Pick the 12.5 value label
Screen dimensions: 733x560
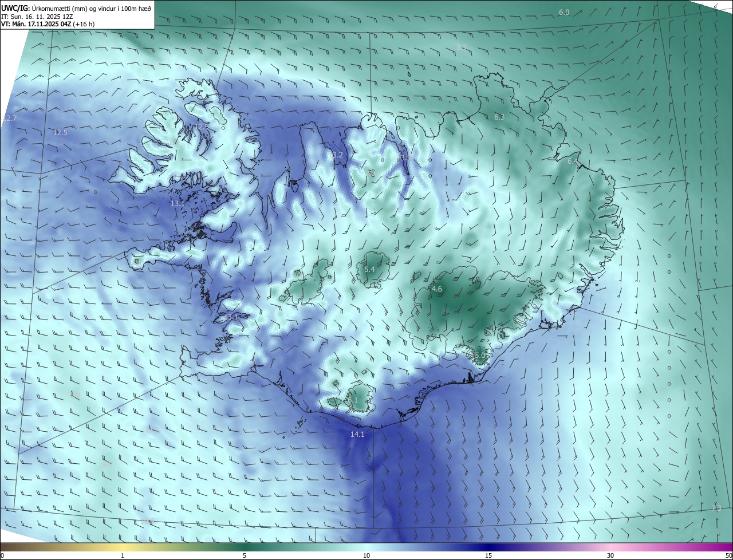60,132
